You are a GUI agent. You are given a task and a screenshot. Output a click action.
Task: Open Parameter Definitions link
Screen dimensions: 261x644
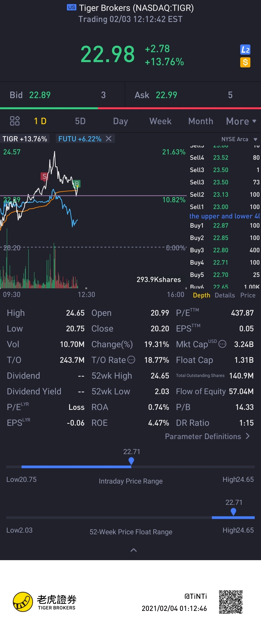click(207, 436)
